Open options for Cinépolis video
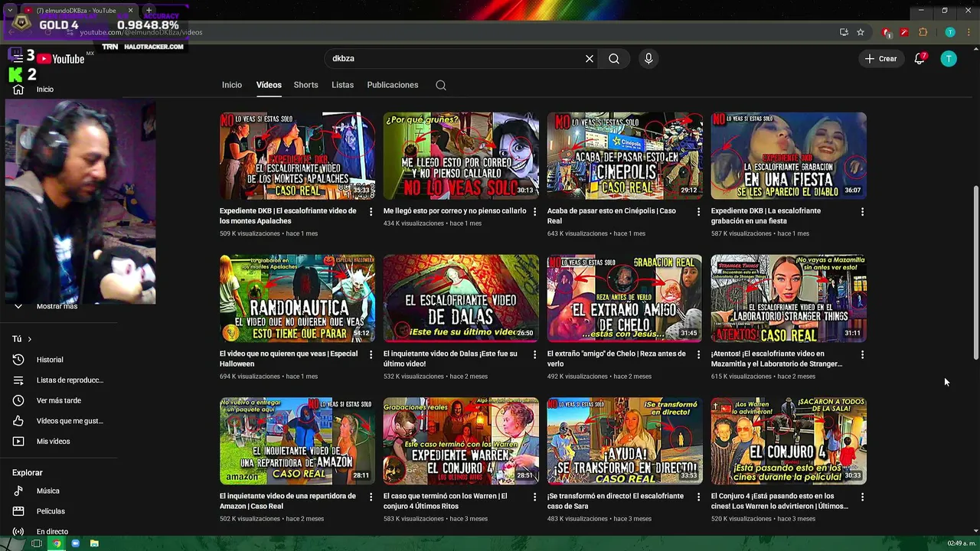Image resolution: width=980 pixels, height=551 pixels. click(698, 211)
